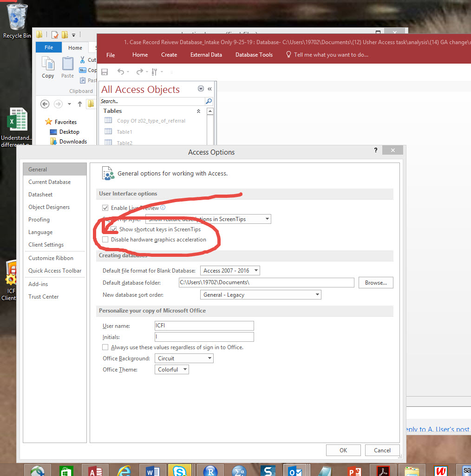Screen dimensions: 471x476
Task: Click the Back arrow in File Explorer
Action: coord(45,104)
